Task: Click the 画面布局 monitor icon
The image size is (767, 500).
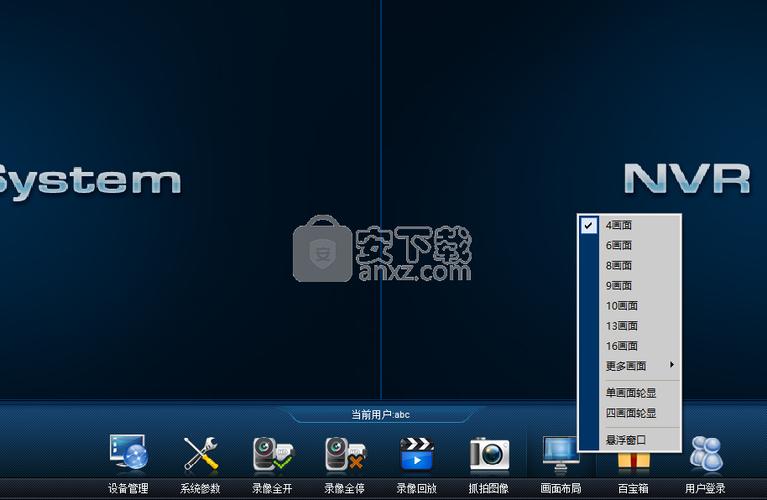Action: [x=560, y=455]
